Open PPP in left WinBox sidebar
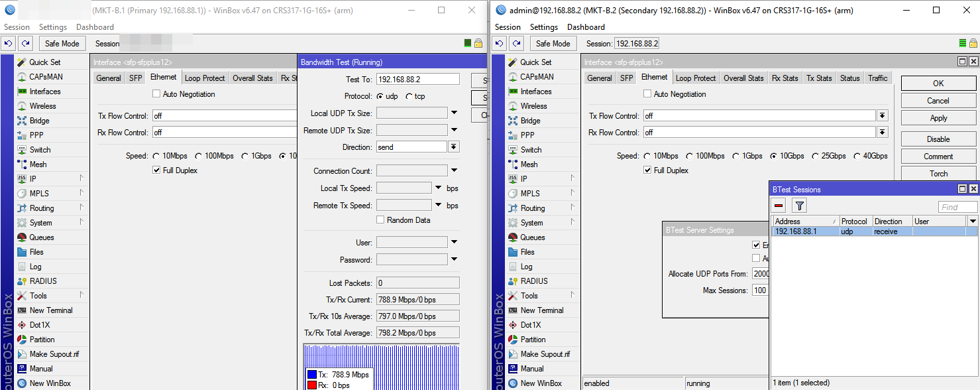980x390 pixels. click(x=36, y=135)
